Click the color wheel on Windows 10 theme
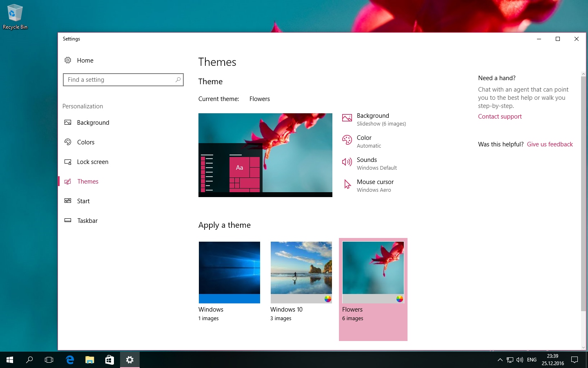Screen dimensions: 588x368 328,299
